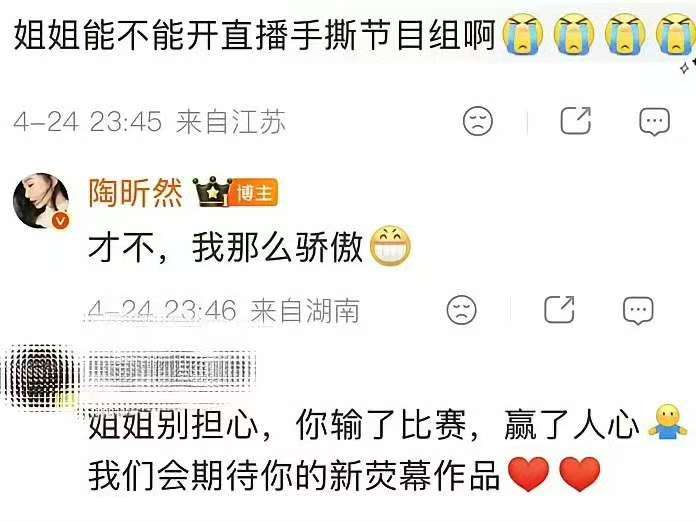Click the crown membership icon beside 陶昕然
Screen dimensions: 696x522
[212, 192]
